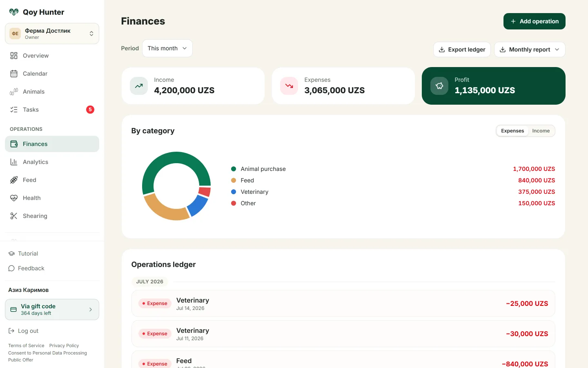This screenshot has height=368, width=588.
Task: Click the Add operation button
Action: click(535, 21)
